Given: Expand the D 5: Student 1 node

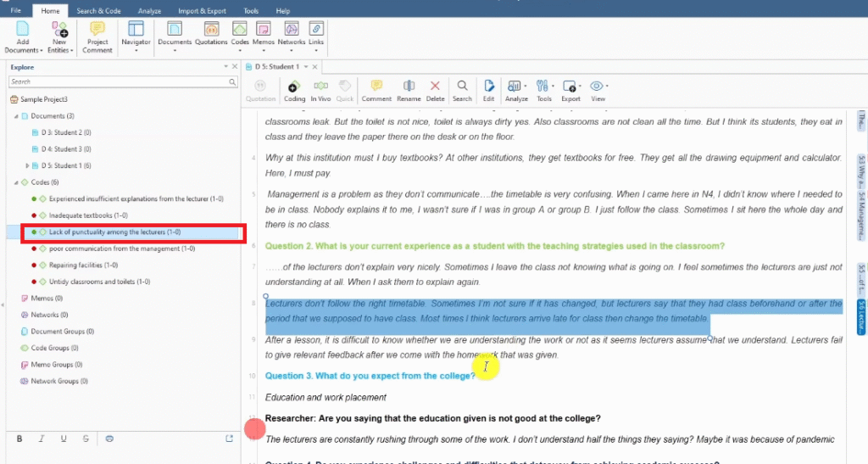Looking at the screenshot, I should click(27, 165).
